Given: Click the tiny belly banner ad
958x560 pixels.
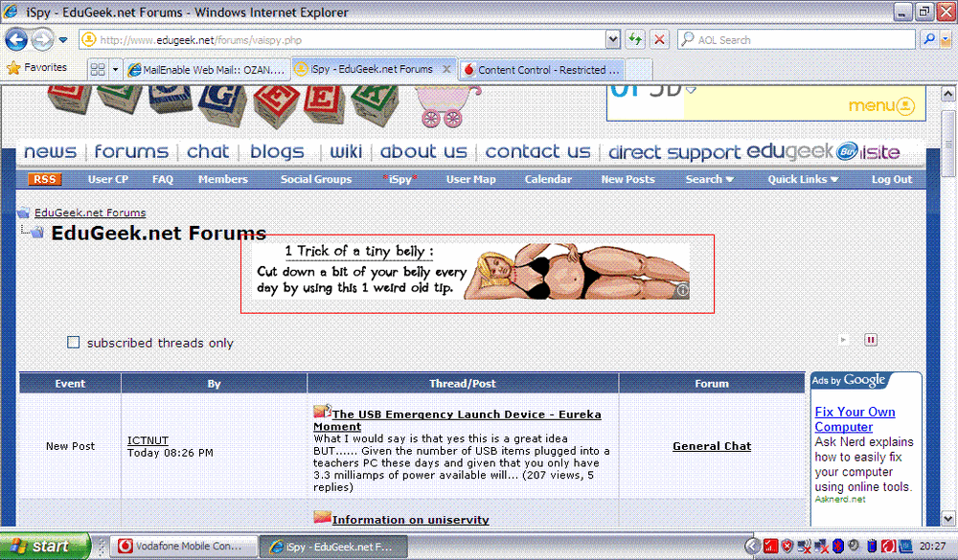Looking at the screenshot, I should click(x=470, y=272).
